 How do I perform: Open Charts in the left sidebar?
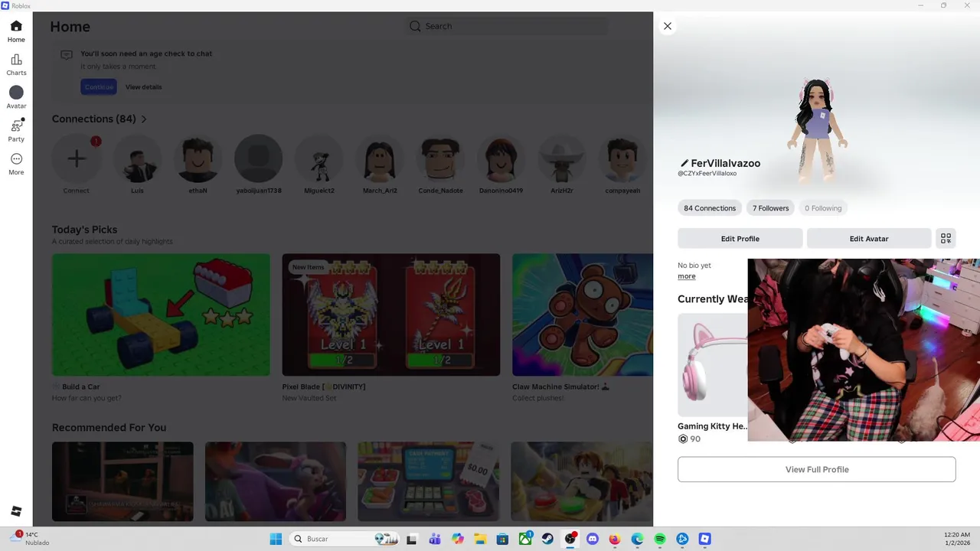tap(16, 64)
